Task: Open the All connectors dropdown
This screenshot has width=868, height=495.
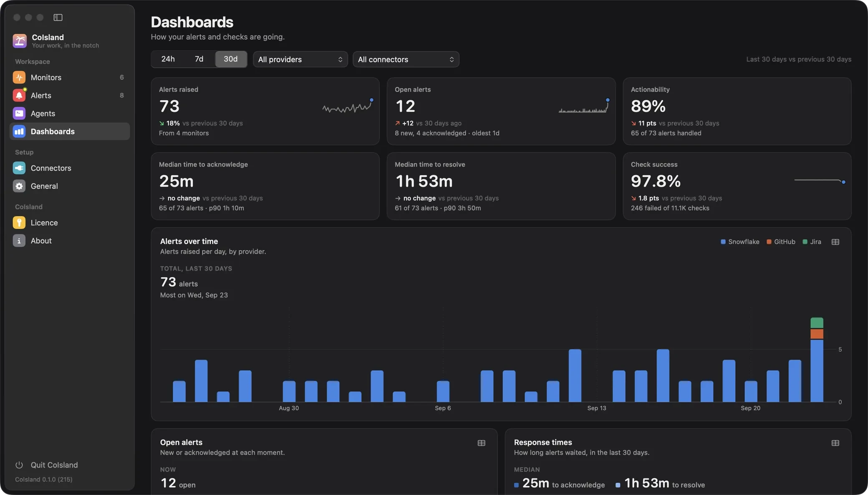Action: pos(406,59)
